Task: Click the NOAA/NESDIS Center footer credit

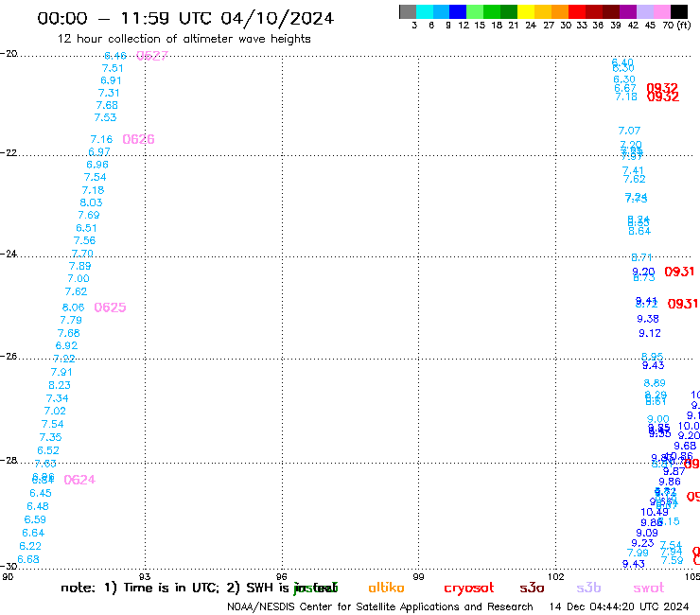Action: 380,607
